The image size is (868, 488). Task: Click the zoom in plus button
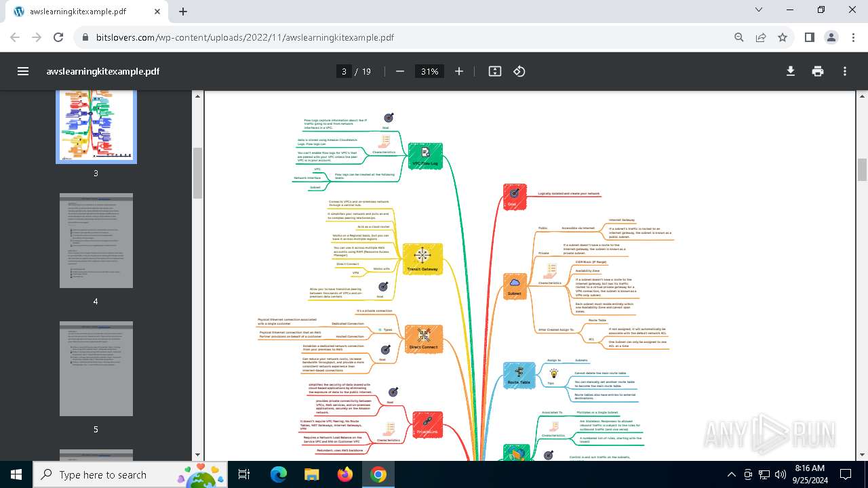click(x=459, y=71)
